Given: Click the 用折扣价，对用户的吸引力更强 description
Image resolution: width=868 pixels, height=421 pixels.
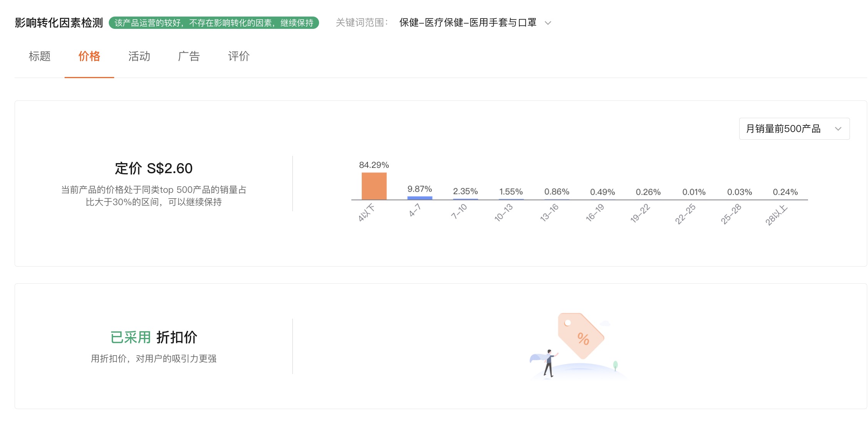Looking at the screenshot, I should pyautogui.click(x=154, y=359).
